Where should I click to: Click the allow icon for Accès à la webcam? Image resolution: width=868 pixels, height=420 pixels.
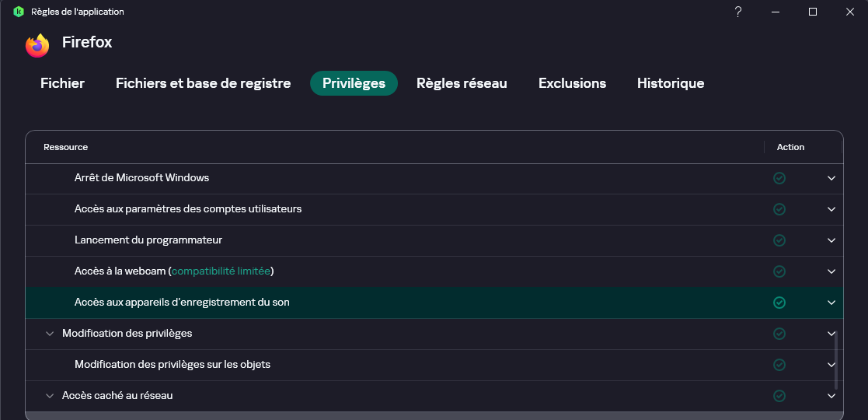pyautogui.click(x=779, y=271)
